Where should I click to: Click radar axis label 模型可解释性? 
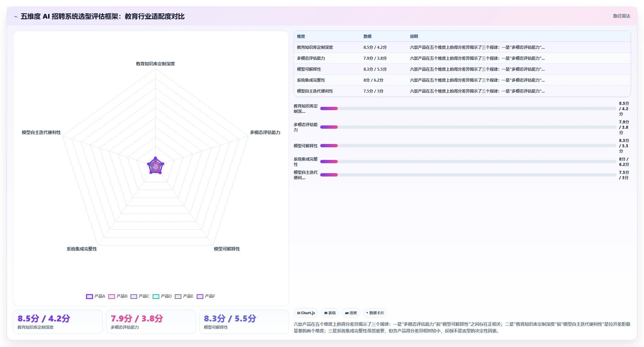click(227, 249)
